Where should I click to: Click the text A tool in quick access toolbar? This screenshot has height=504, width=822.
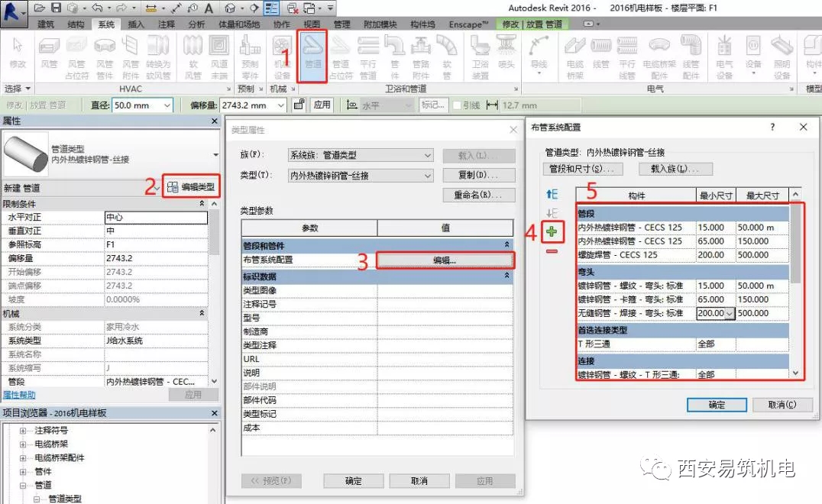pyautogui.click(x=209, y=8)
